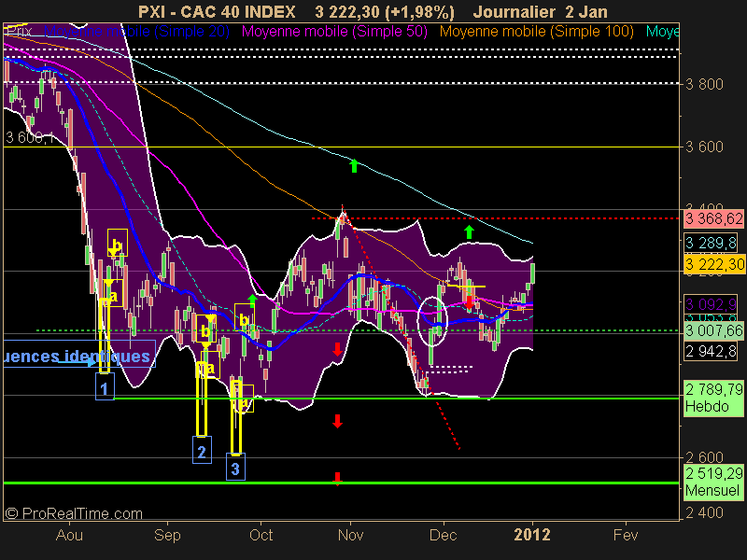The width and height of the screenshot is (747, 560).
Task: Click the 'PXI - CAC 40 INDEX' chart title
Action: click(217, 11)
